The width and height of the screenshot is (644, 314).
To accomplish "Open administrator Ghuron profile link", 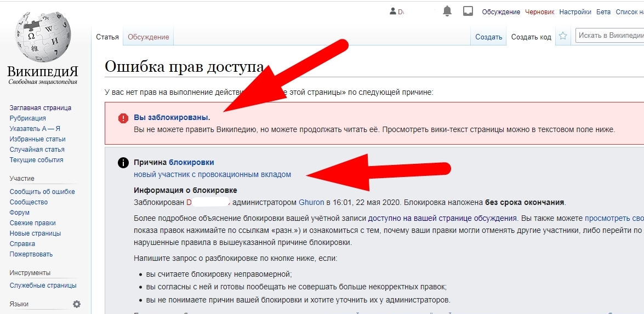I will [x=312, y=202].
